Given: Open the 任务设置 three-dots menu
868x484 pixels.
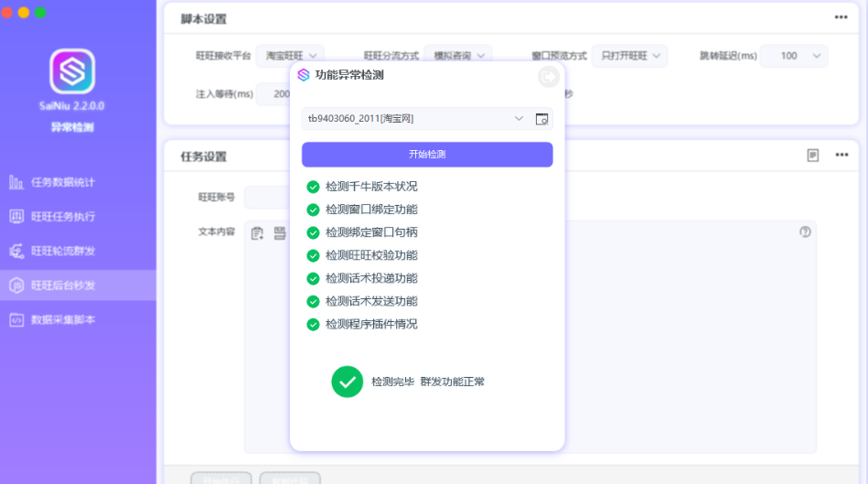Looking at the screenshot, I should coord(841,156).
